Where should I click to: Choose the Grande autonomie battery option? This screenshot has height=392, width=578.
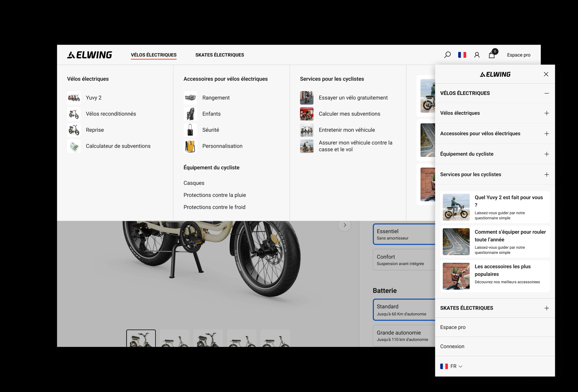403,335
